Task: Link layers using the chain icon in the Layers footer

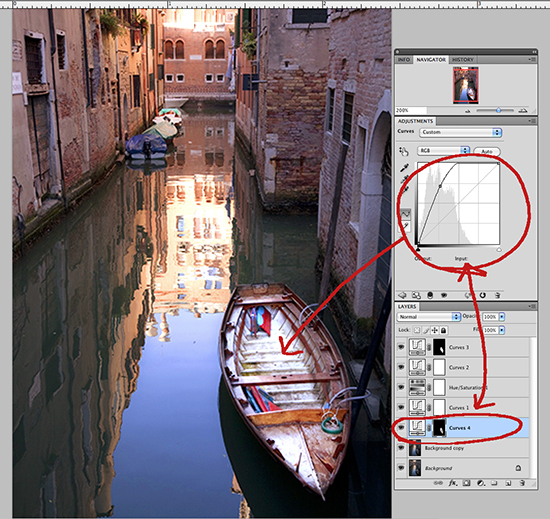Action: 438,483
